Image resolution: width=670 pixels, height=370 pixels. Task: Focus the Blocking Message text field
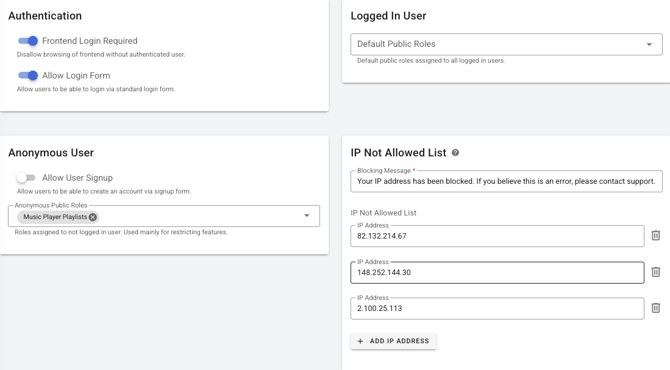click(x=506, y=181)
